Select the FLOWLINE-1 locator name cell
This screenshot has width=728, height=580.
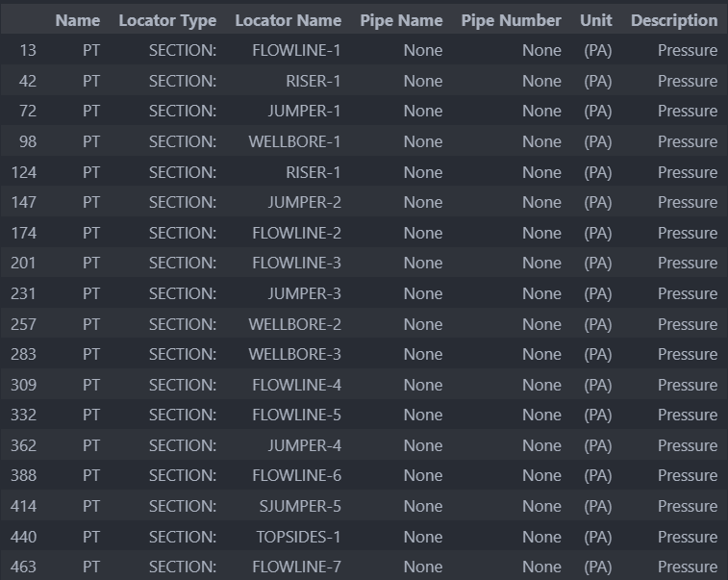(x=296, y=50)
